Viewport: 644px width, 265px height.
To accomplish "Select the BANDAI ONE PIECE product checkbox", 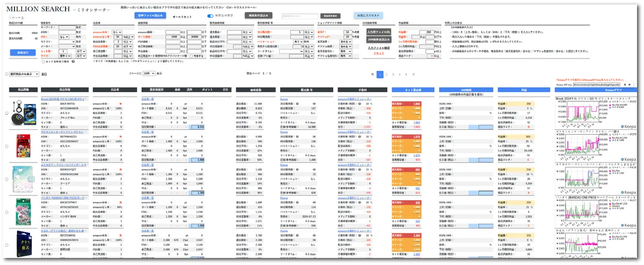I will click(x=6, y=211).
